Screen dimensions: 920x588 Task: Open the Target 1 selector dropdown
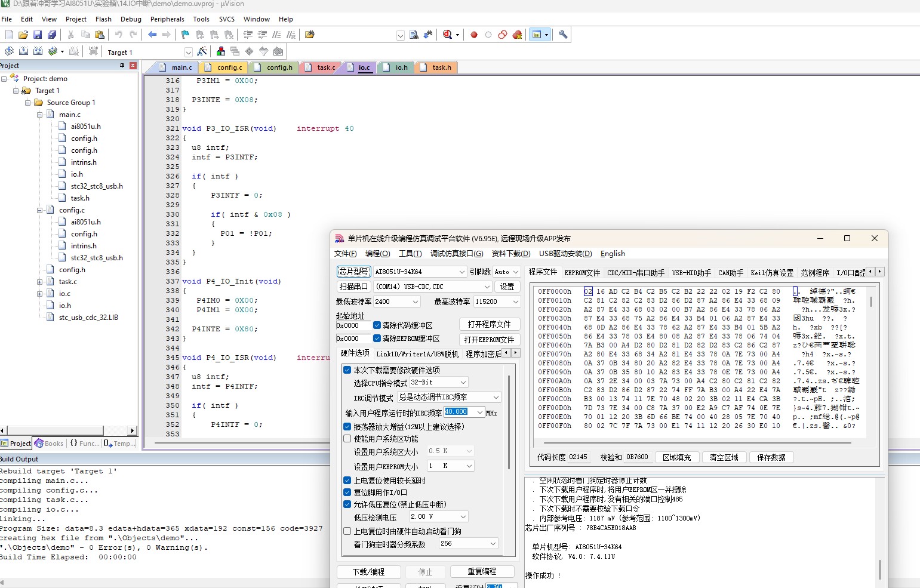click(x=188, y=53)
